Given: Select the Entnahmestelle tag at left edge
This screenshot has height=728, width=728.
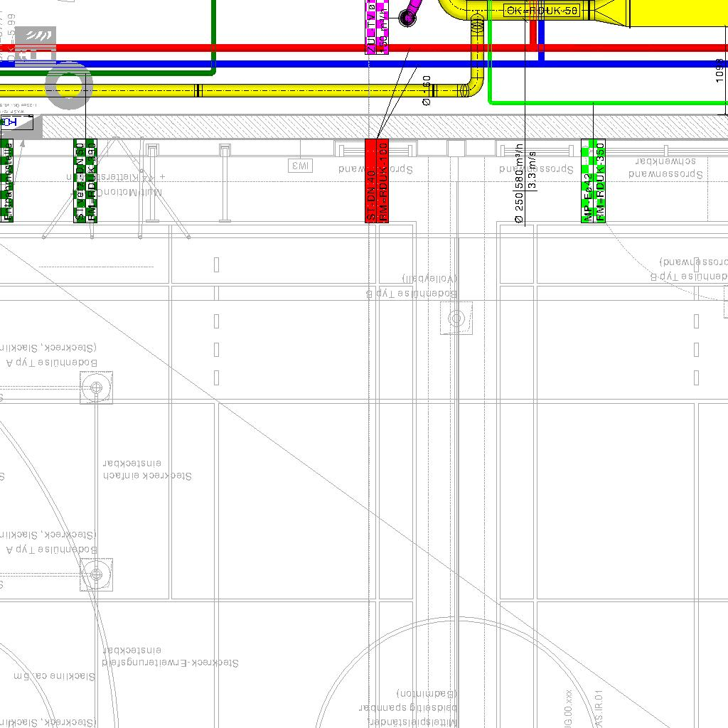Looking at the screenshot, I should [6, 181].
